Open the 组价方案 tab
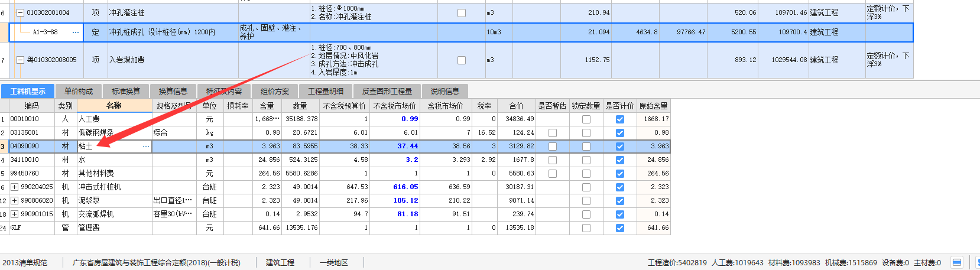The width and height of the screenshot is (980, 270). [275, 92]
